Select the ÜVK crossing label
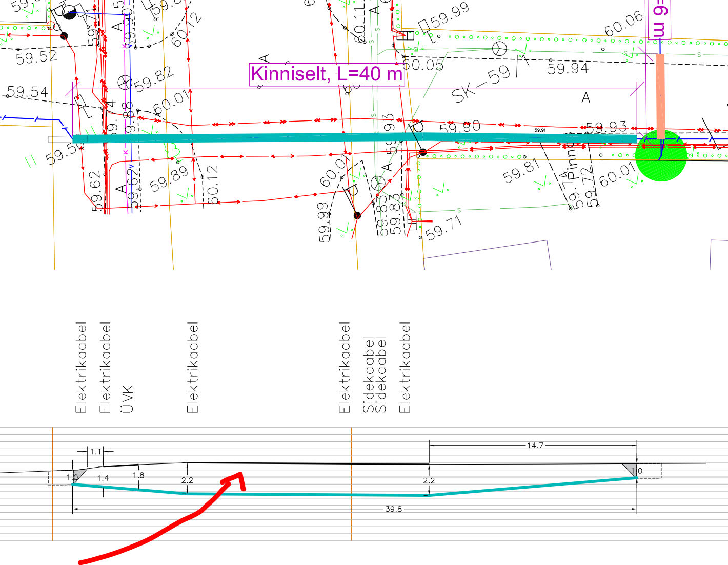 (x=127, y=399)
